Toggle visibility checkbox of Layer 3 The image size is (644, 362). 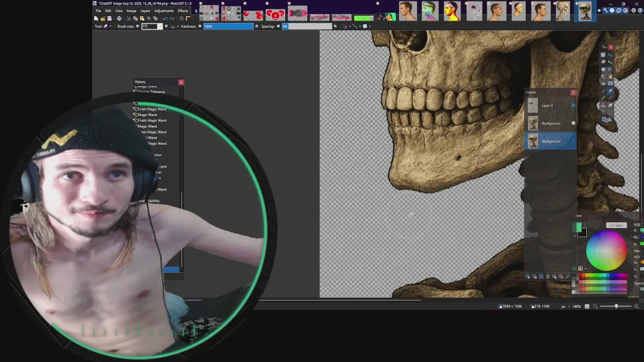[574, 105]
